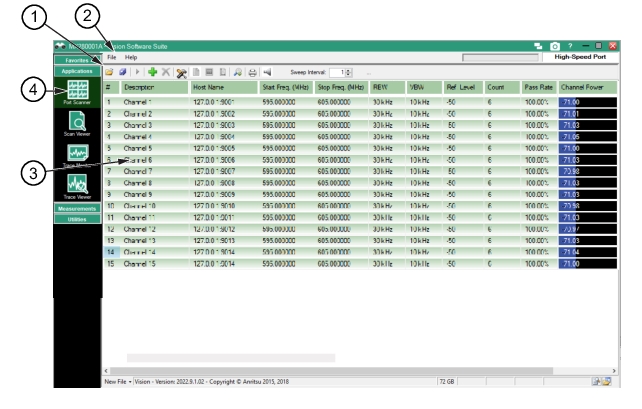Click the open folder toolbar icon

111,74
